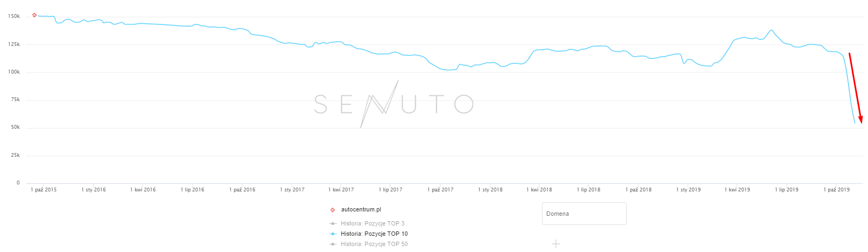The image size is (868, 252).
Task: Select the autocentrum.pl legend label
Action: [361, 210]
